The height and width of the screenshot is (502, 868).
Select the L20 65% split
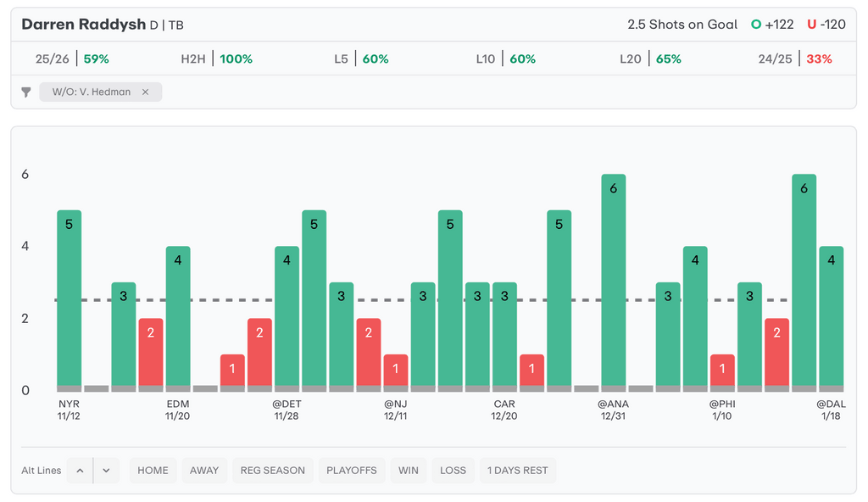point(650,59)
